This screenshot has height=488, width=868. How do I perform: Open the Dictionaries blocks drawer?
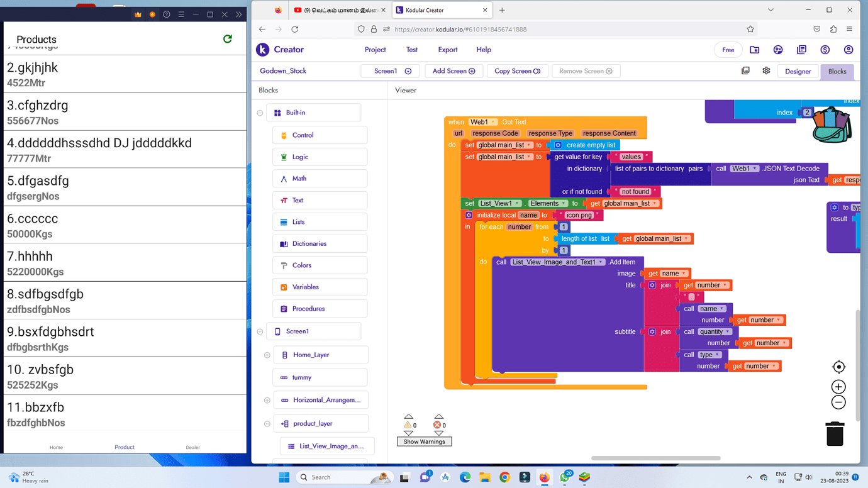point(319,243)
